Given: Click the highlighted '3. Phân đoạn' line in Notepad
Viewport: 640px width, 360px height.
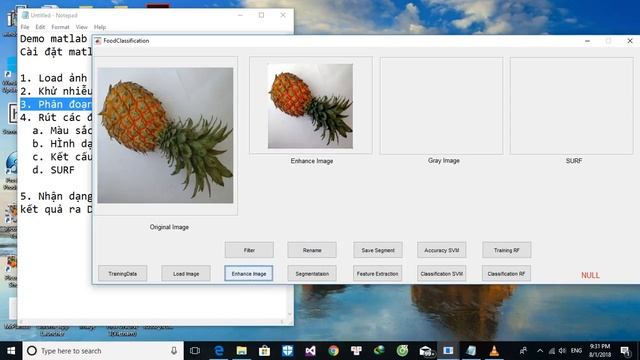Looking at the screenshot, I should 56,104.
